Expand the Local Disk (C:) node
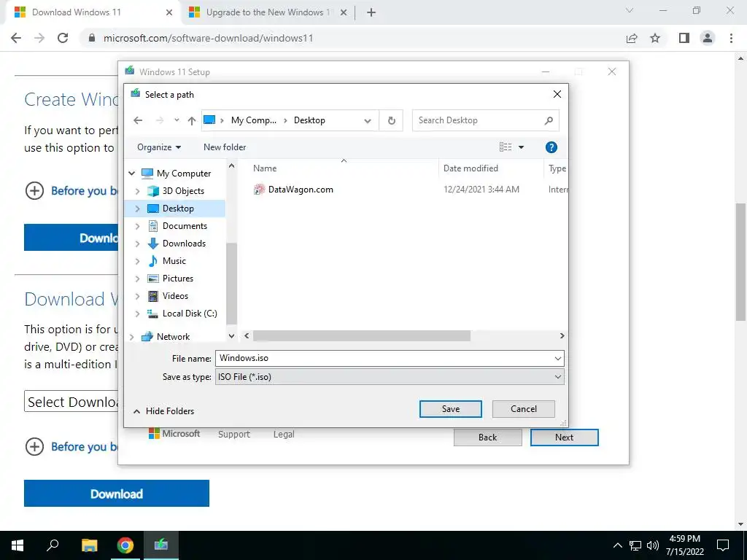Image resolution: width=747 pixels, height=560 pixels. pyautogui.click(x=138, y=314)
